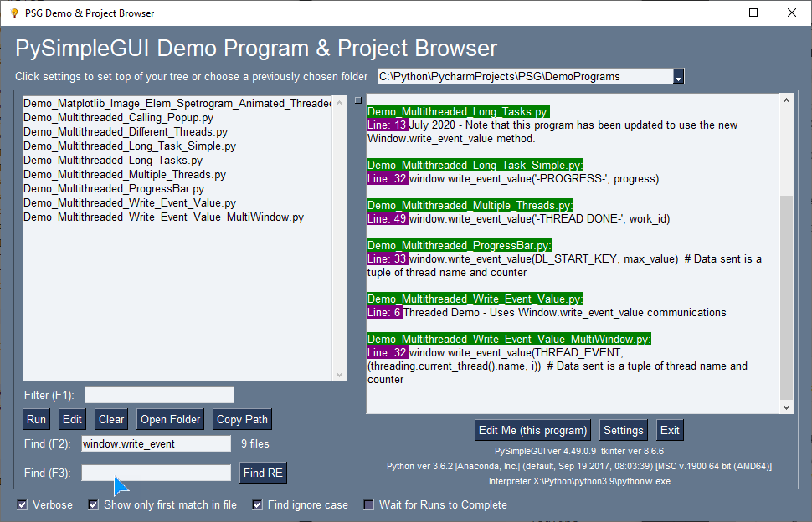This screenshot has width=812, height=522.
Task: Uncheck Find ignore case
Action: (x=256, y=504)
